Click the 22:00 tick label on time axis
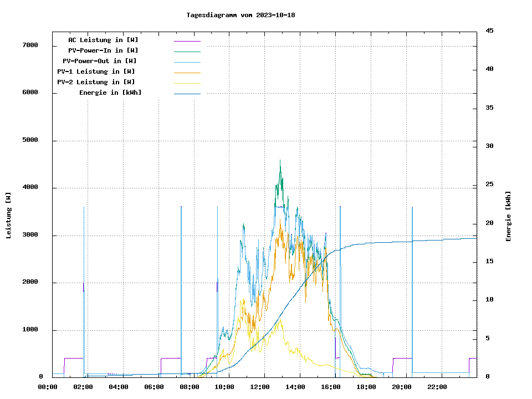 pyautogui.click(x=437, y=387)
